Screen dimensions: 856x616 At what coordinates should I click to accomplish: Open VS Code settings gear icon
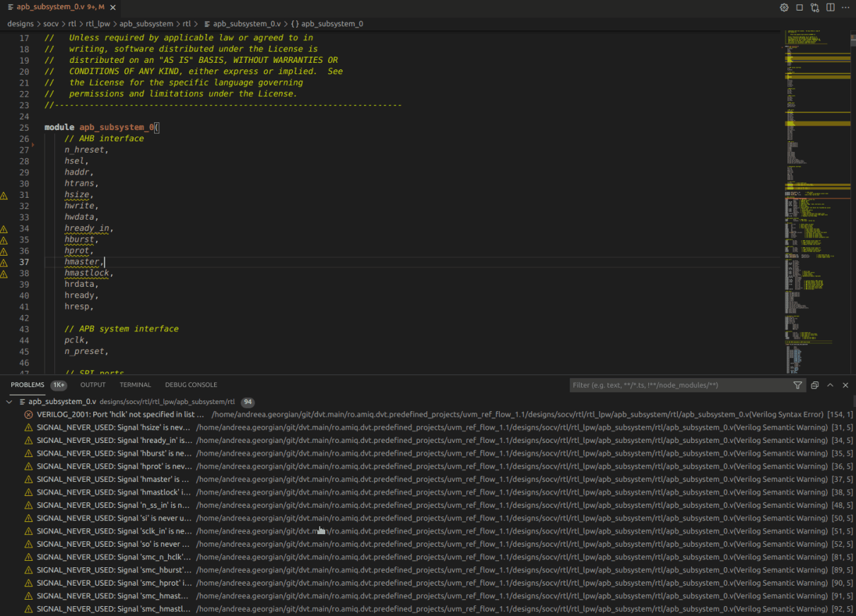784,7
